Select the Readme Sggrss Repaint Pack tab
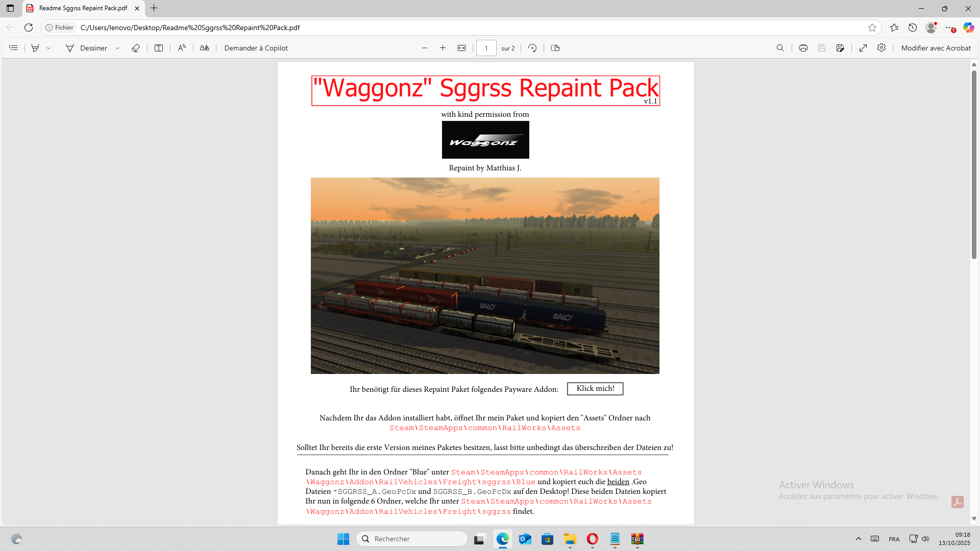 [x=83, y=8]
